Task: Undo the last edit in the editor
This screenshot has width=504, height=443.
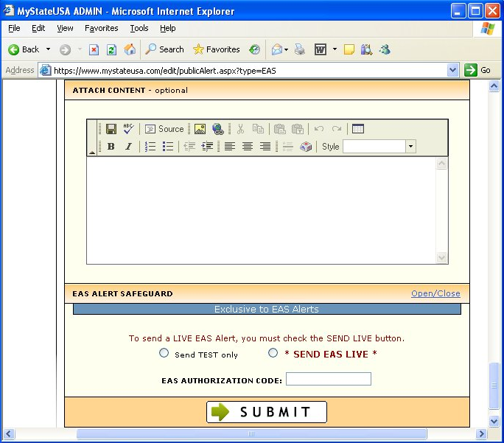Action: [319, 129]
